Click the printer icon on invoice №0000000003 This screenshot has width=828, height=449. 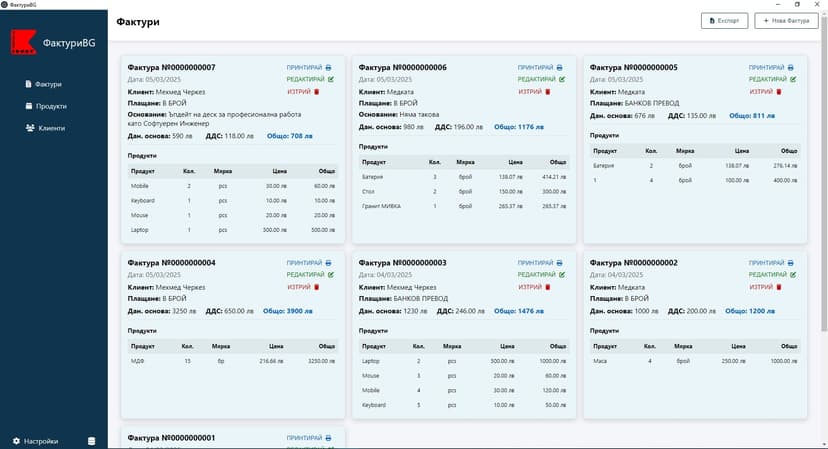560,263
